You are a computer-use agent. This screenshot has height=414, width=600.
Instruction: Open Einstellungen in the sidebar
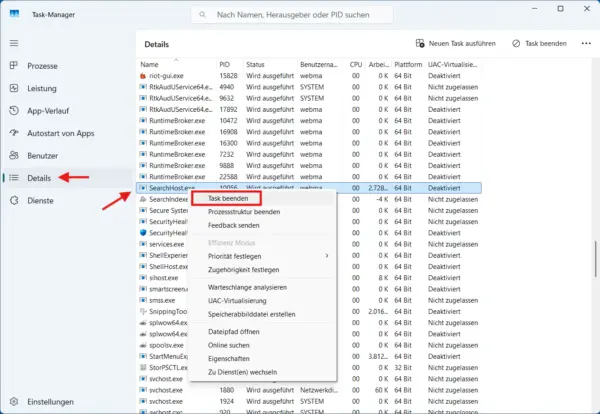(x=50, y=402)
